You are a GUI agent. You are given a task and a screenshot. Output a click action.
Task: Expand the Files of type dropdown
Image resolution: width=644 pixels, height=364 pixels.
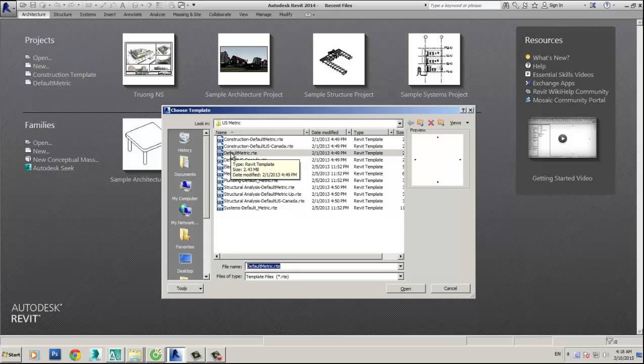point(400,277)
